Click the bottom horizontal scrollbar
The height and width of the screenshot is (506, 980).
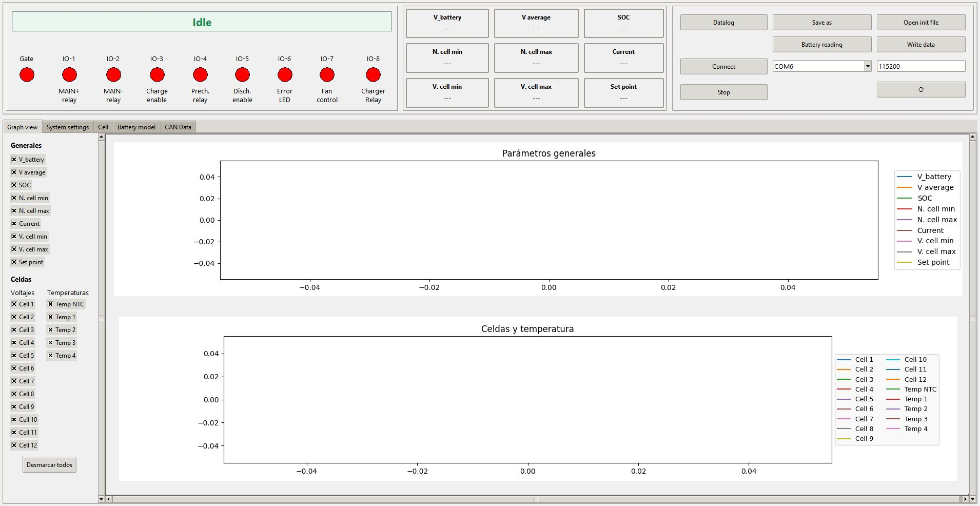tap(536, 498)
